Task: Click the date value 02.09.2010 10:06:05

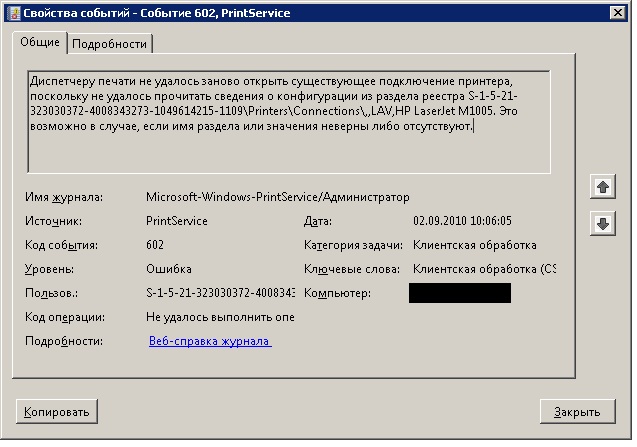Action: click(462, 221)
